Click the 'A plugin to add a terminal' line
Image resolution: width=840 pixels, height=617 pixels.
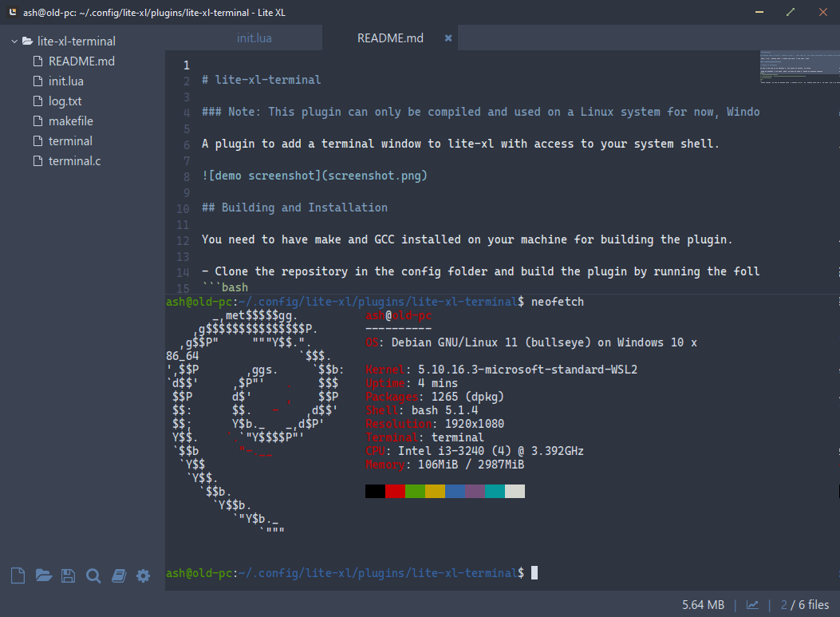pos(460,144)
